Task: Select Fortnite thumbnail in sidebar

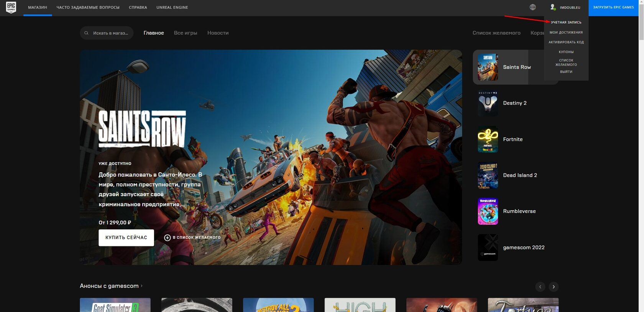Action: click(488, 139)
